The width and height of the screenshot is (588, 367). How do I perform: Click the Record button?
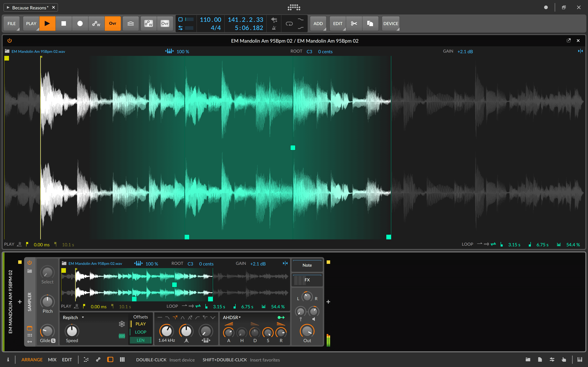click(80, 23)
